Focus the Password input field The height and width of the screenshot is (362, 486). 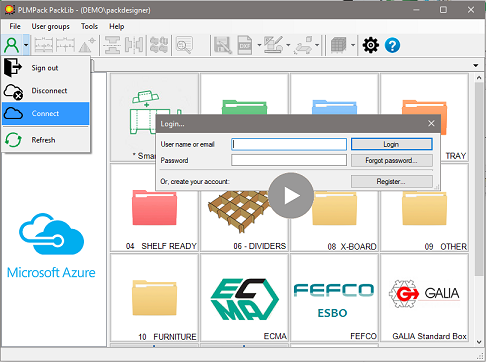click(x=289, y=160)
